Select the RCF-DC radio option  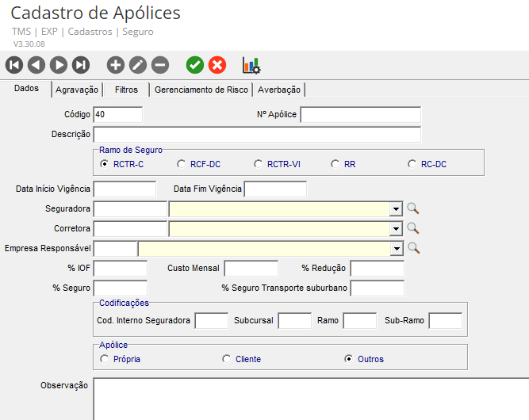182,164
